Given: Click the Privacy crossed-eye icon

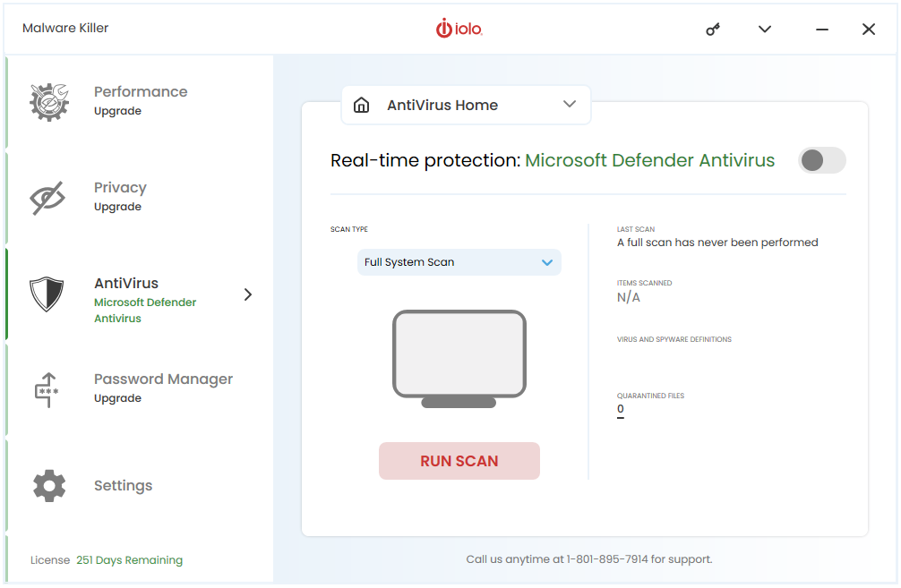Looking at the screenshot, I should click(x=47, y=198).
